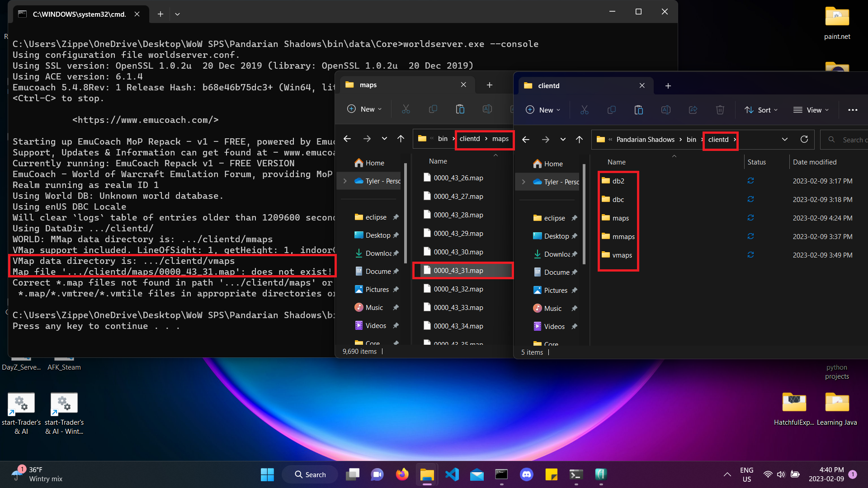Click the Windows Start button
This screenshot has width=868, height=488.
coord(267,474)
